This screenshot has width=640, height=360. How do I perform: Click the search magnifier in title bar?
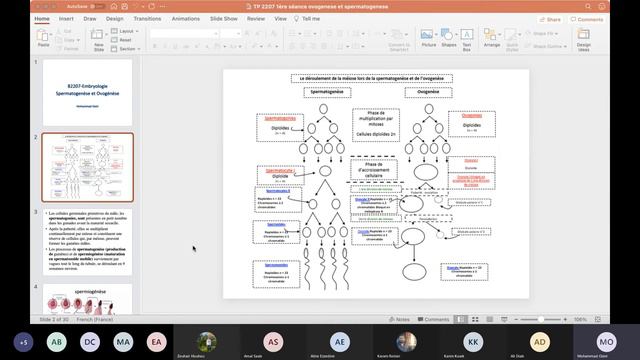pos(588,7)
